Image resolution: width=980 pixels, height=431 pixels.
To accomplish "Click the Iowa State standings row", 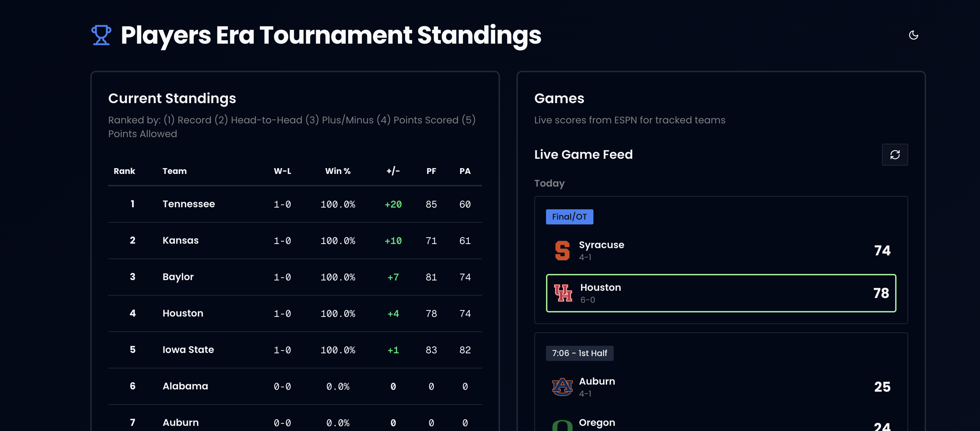I will coord(294,350).
